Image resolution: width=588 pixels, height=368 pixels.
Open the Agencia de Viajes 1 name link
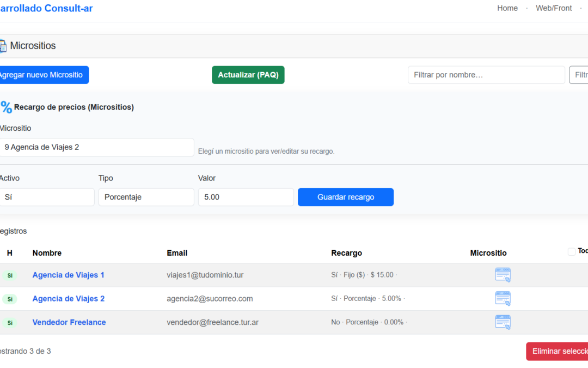click(68, 275)
